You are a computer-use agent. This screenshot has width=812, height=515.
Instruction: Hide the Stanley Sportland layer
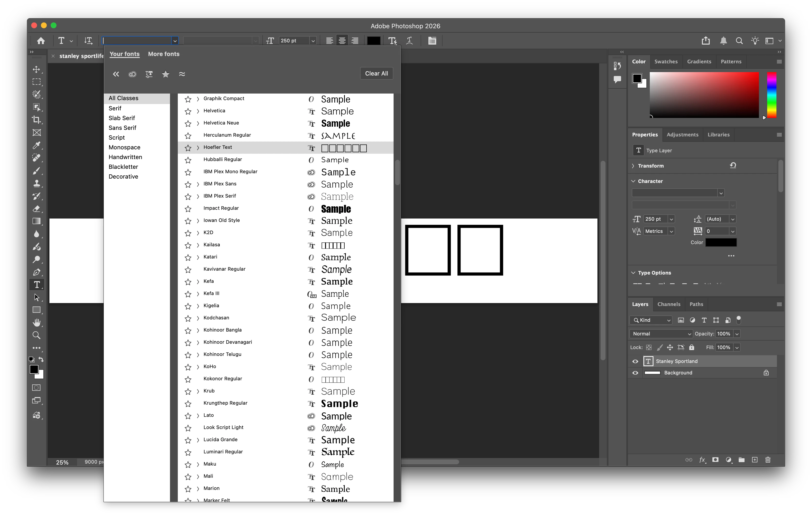pyautogui.click(x=635, y=361)
